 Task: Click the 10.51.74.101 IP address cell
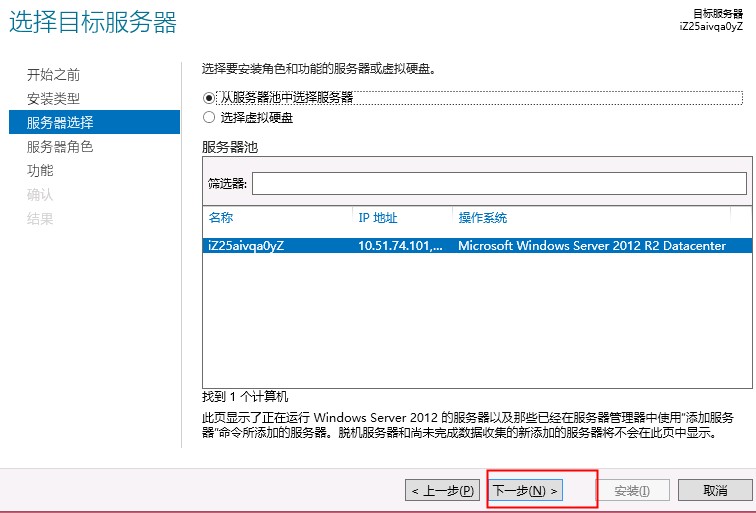(x=399, y=246)
